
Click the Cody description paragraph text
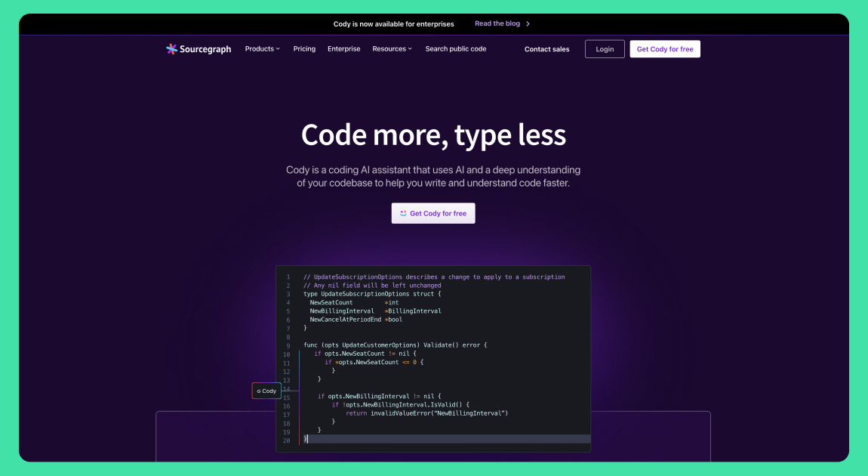click(x=433, y=177)
